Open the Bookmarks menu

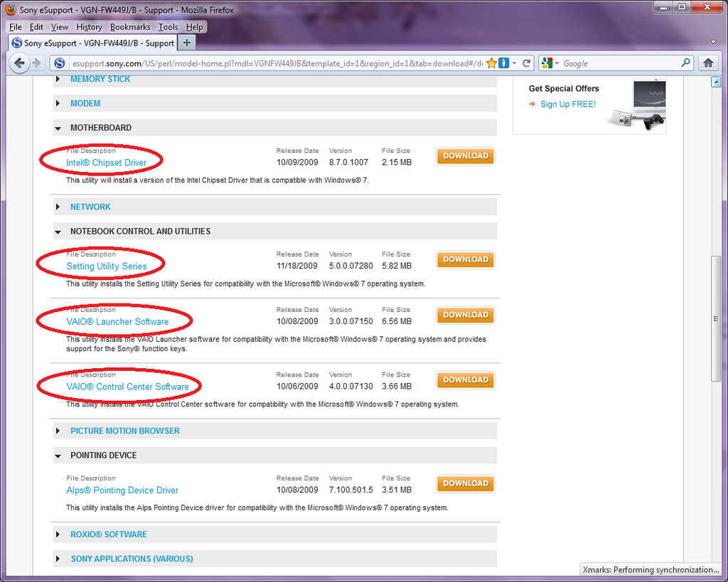point(130,27)
